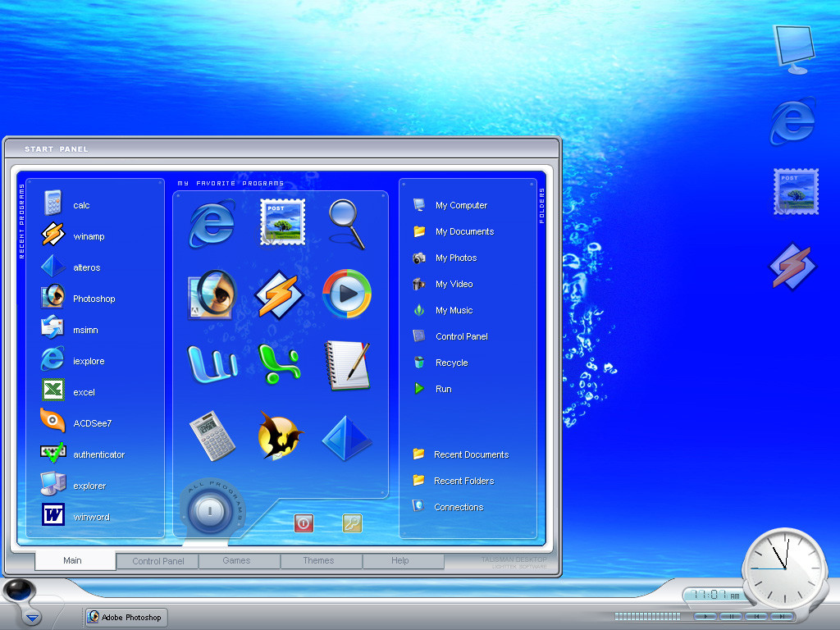Open My Music folder entry
The image size is (840, 630).
(443, 309)
